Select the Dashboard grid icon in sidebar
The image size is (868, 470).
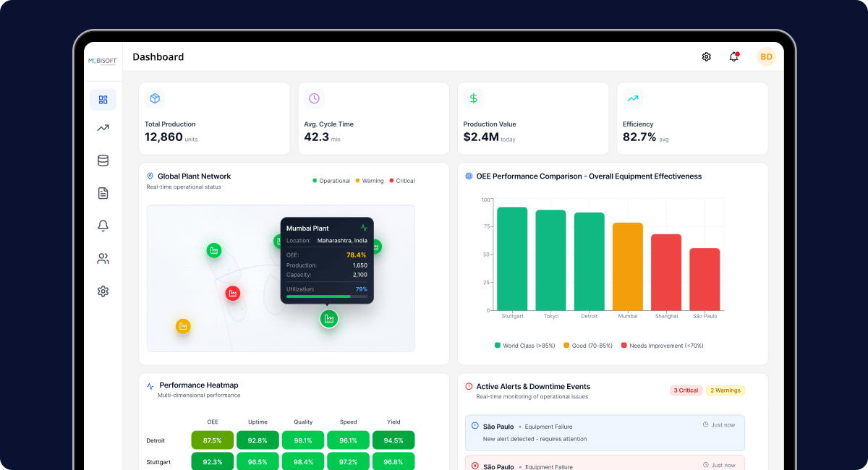pyautogui.click(x=103, y=99)
